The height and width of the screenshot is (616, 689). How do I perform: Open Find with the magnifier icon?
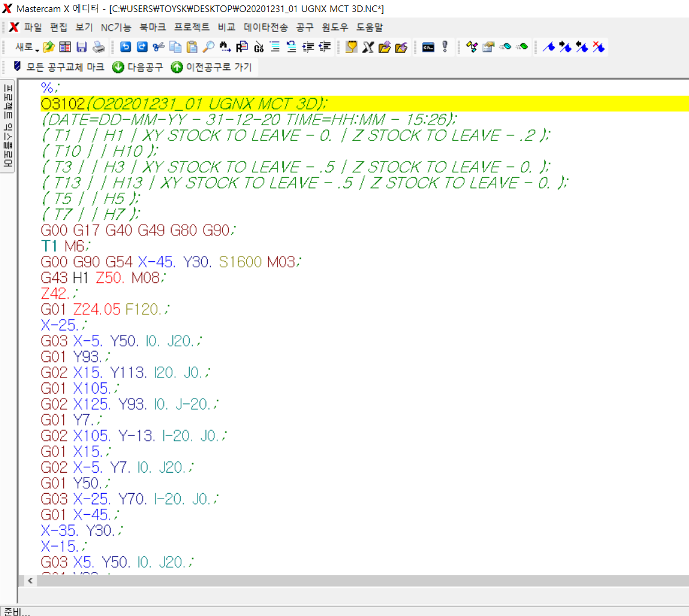pos(208,47)
